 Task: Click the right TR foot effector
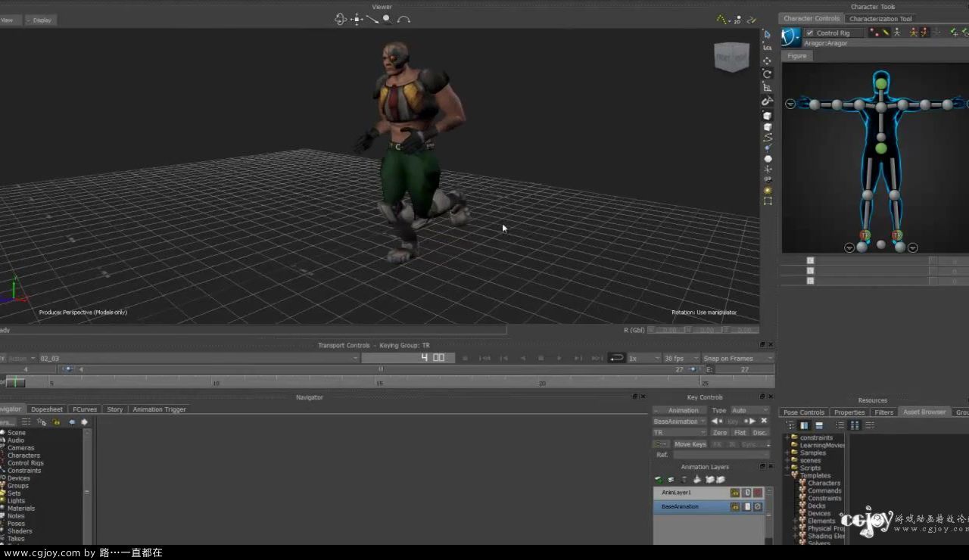pyautogui.click(x=897, y=235)
